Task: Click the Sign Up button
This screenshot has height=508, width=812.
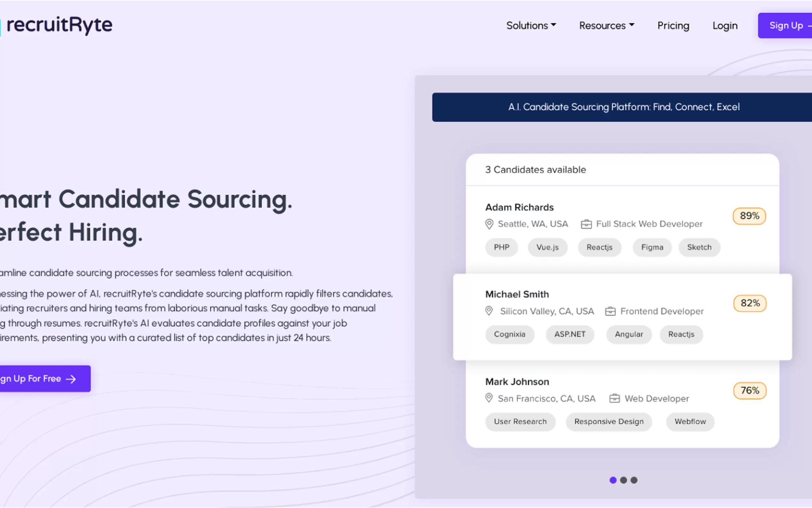Action: click(x=786, y=26)
